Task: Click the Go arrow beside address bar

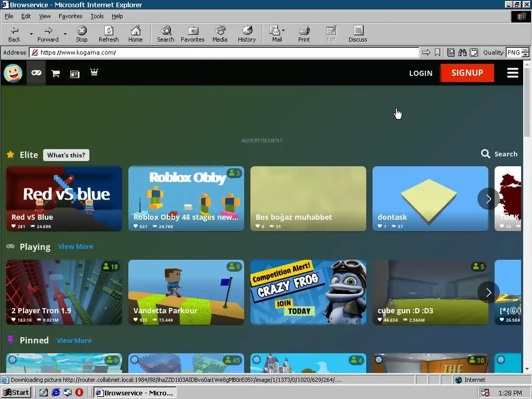Action: tap(426, 52)
